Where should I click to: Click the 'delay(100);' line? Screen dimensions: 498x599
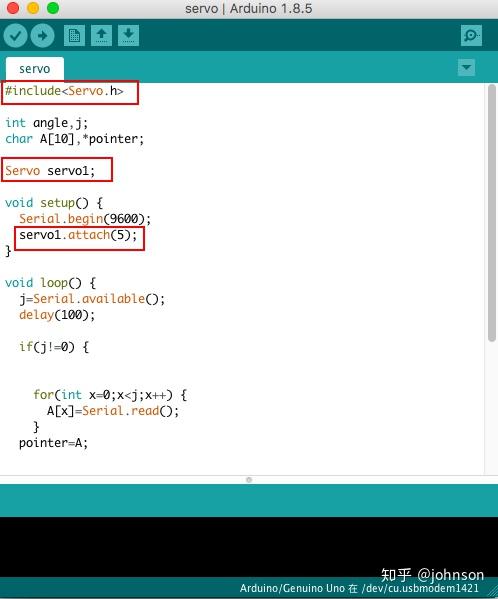click(57, 315)
